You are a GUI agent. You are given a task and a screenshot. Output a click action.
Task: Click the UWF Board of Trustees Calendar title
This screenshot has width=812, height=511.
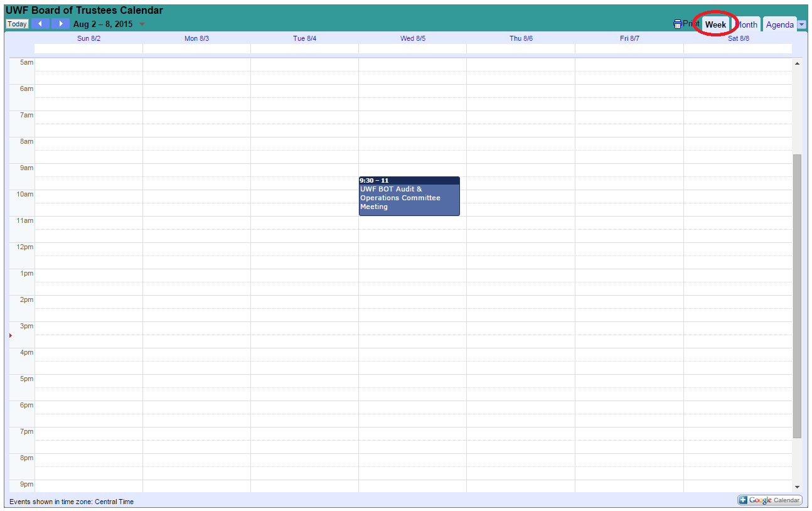[84, 10]
